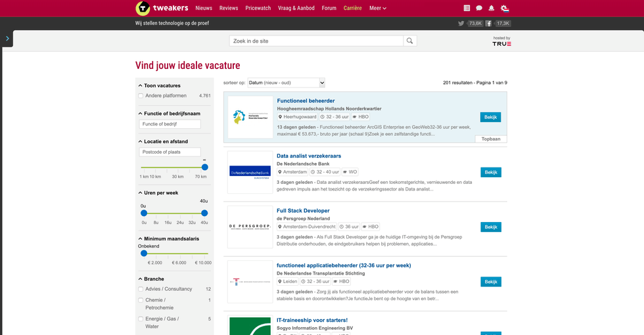
Task: Open the IT-traineeship voor starters! link
Action: click(x=312, y=321)
